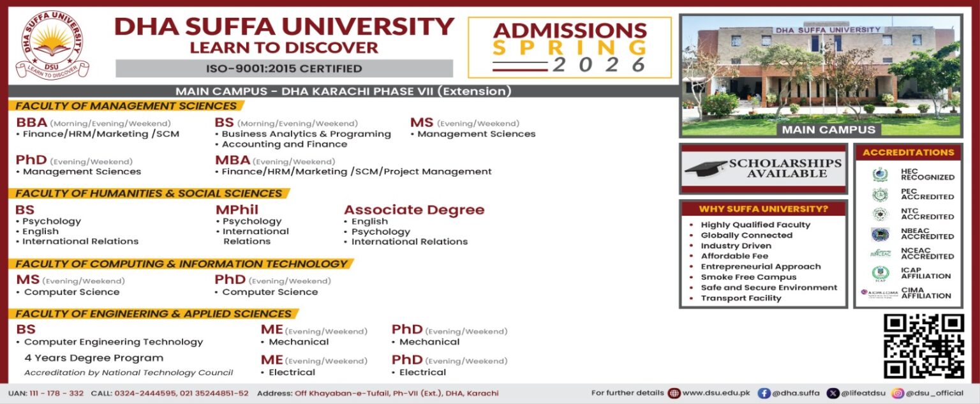Viewport: 980px width, 404px height.
Task: Click the Why Suffa University? header
Action: (x=763, y=209)
